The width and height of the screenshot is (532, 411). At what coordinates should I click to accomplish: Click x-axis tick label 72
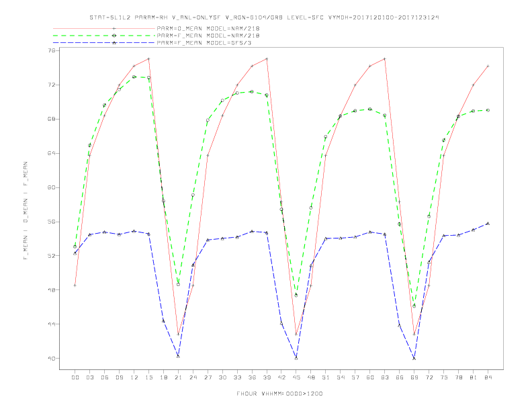point(429,377)
